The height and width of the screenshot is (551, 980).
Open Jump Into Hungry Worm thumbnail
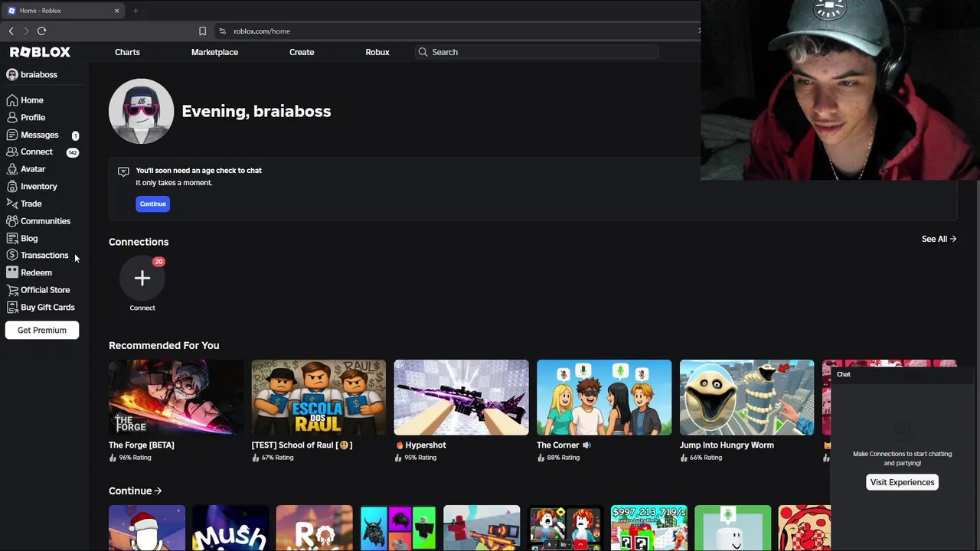pos(746,397)
